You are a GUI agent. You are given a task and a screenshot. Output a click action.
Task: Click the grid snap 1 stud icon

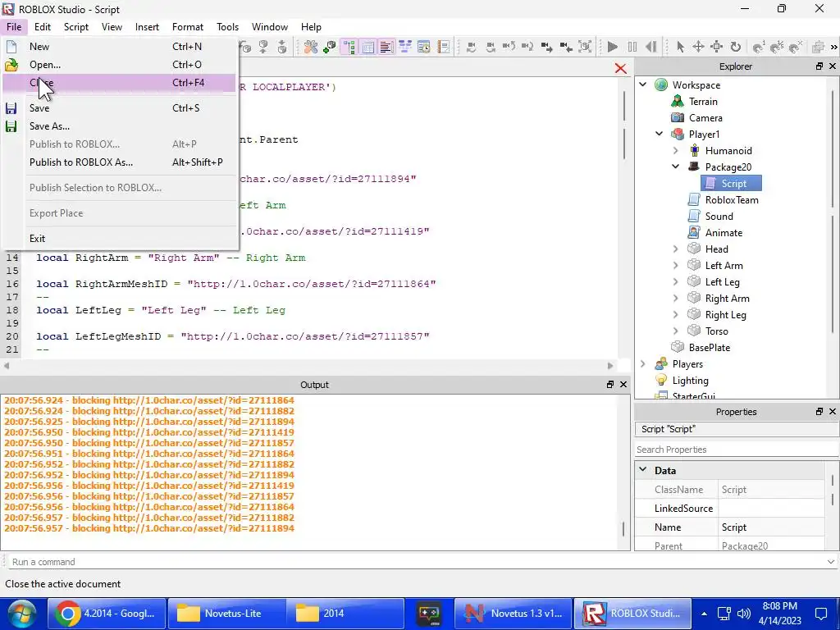759,47
